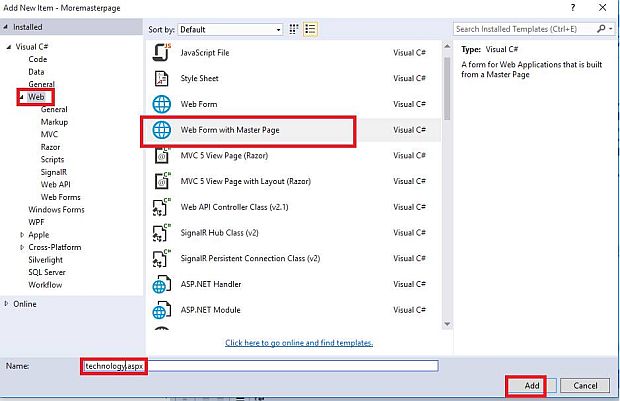Expand the Online section
This screenshot has width=620, height=401.
coord(6,304)
